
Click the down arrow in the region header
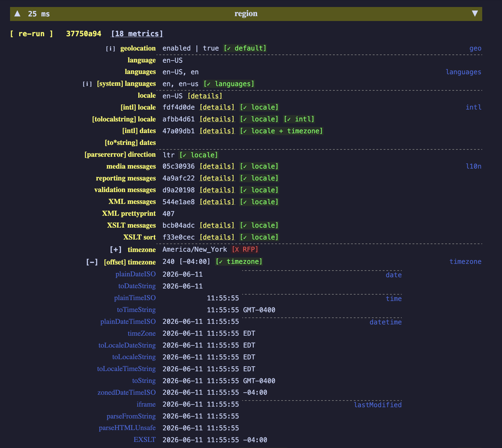click(475, 14)
